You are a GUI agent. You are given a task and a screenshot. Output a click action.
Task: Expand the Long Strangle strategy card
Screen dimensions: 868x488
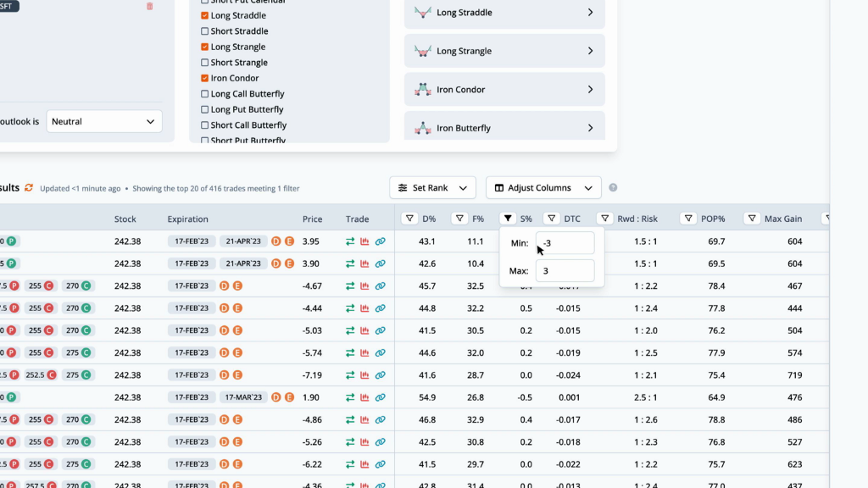[504, 51]
